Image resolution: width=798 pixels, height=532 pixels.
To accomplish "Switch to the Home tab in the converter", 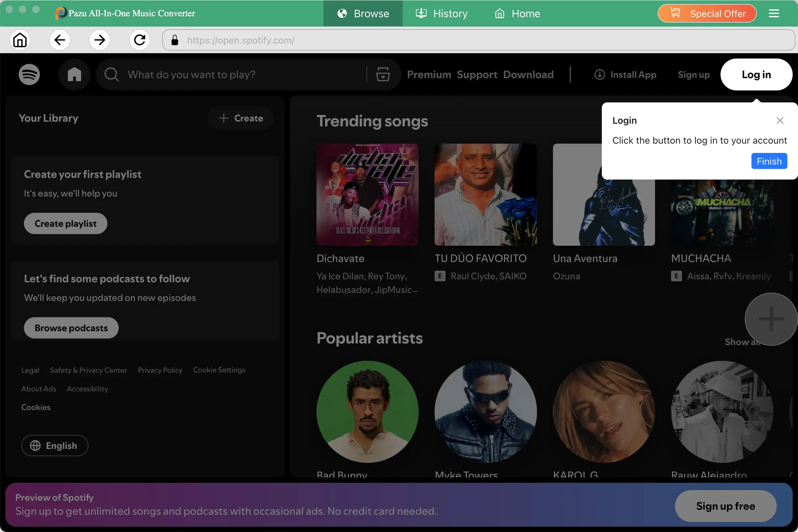I will click(x=517, y=14).
